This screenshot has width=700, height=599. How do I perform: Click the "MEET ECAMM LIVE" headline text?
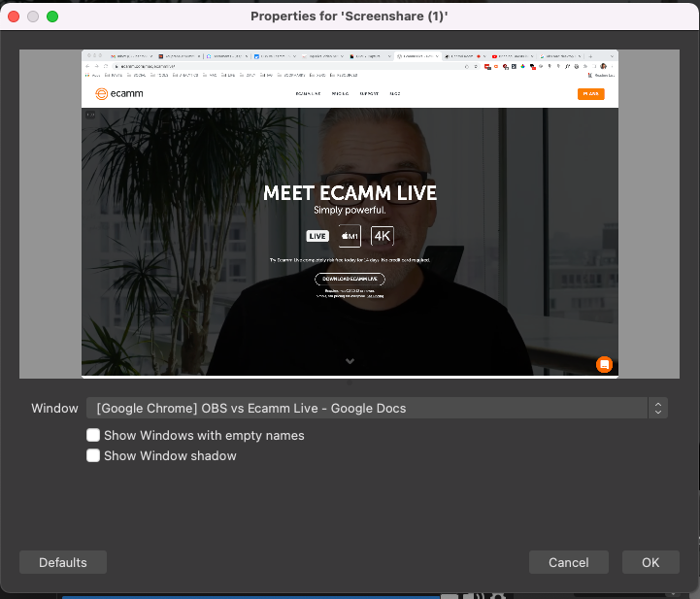[x=350, y=193]
